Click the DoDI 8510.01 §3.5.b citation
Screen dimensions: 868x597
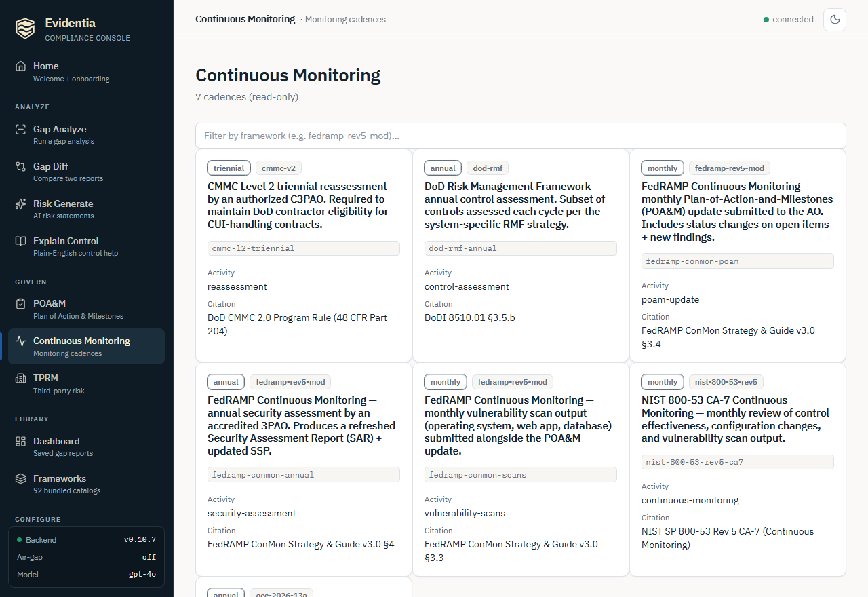pyautogui.click(x=470, y=317)
